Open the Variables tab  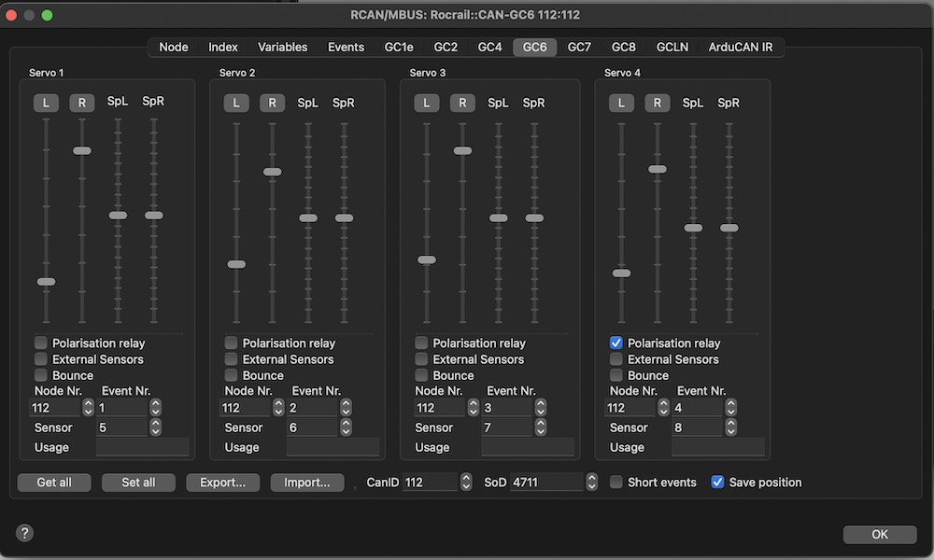282,47
